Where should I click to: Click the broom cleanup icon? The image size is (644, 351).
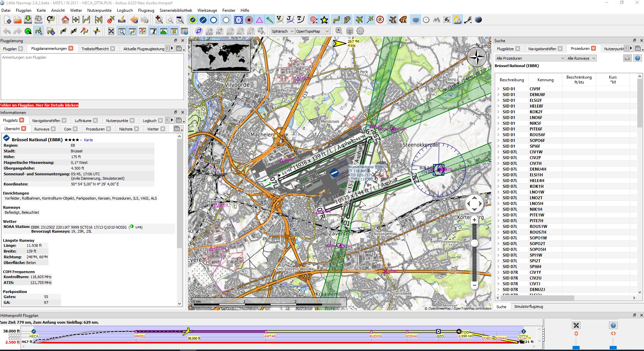[122, 20]
